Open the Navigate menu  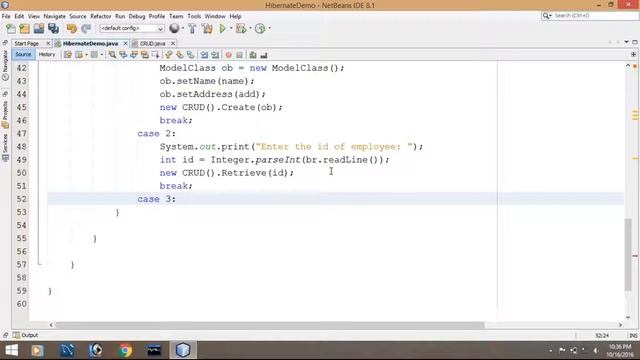point(55,16)
